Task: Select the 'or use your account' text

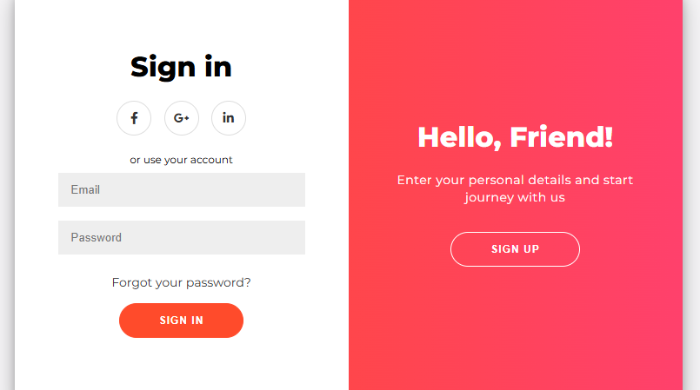Action: pos(181,160)
